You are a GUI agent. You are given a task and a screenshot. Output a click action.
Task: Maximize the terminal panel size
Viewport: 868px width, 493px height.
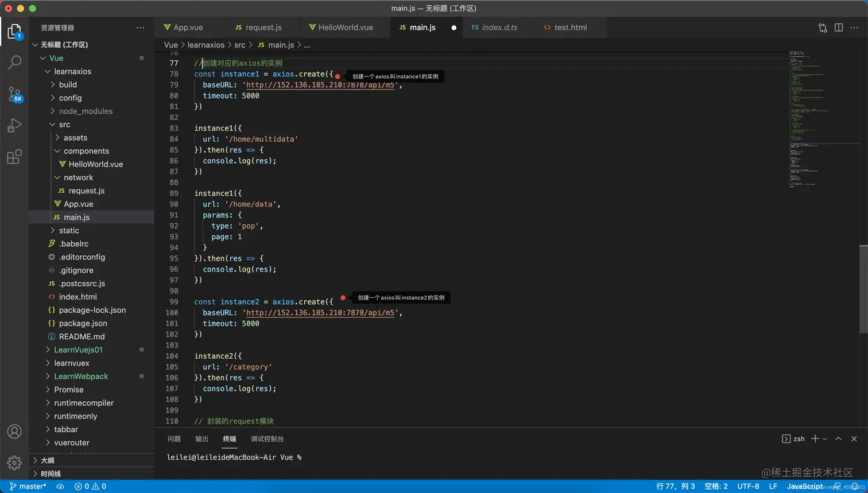[x=838, y=438]
